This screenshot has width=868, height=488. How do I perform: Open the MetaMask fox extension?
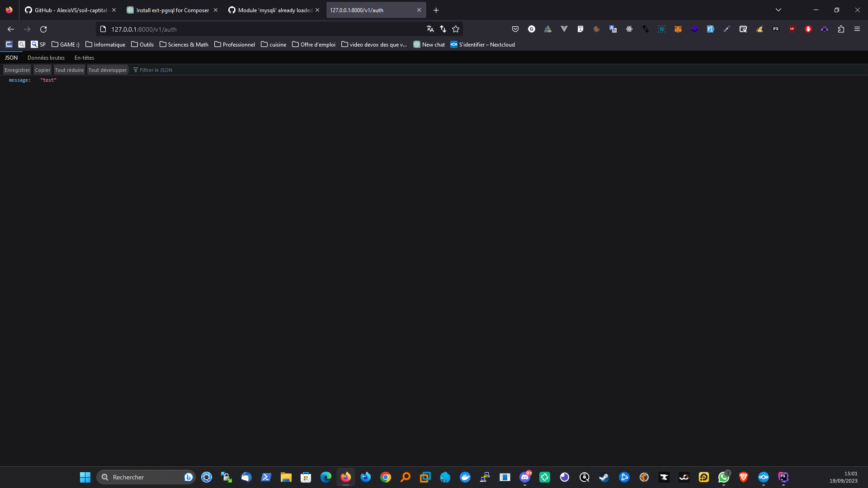678,29
